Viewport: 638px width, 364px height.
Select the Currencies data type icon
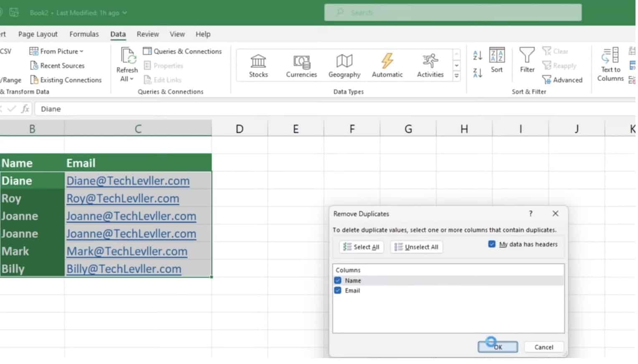pos(301,62)
